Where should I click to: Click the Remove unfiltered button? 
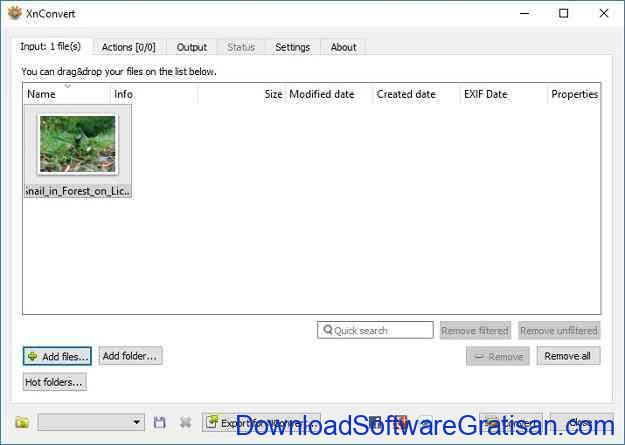[559, 331]
